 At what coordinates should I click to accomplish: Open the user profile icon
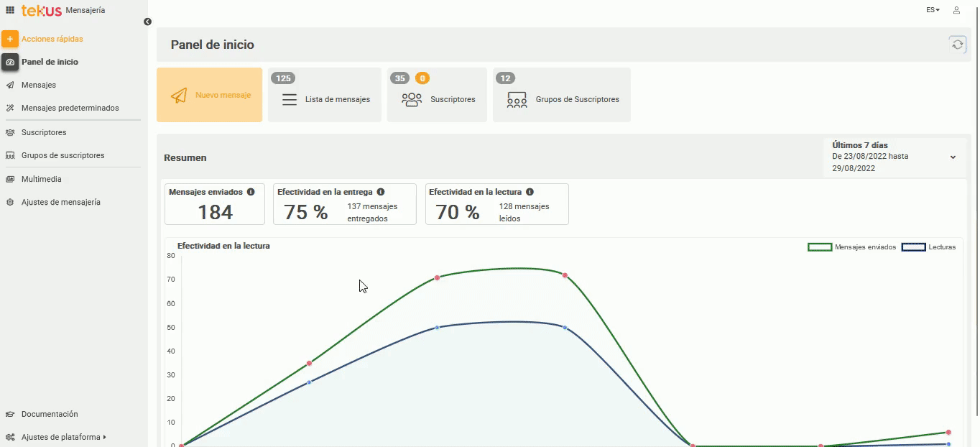956,10
